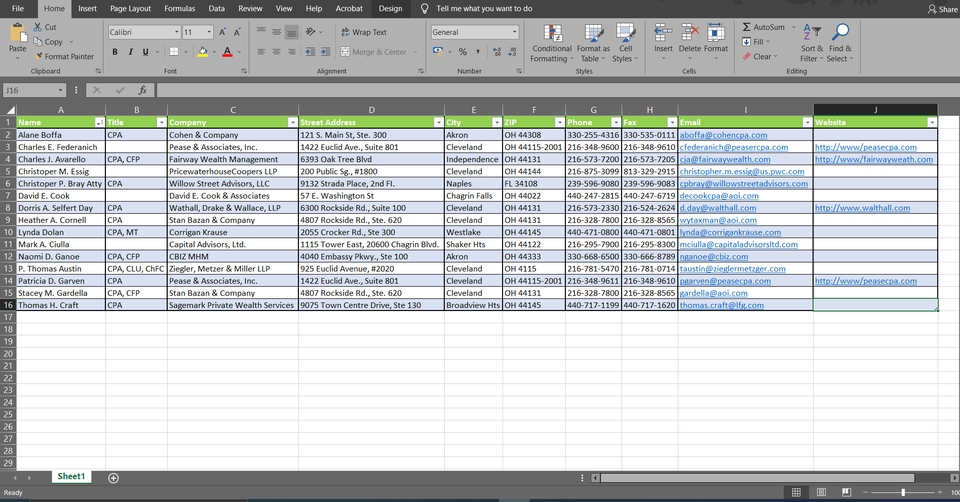
Task: Switch to Page Layout view icon
Action: (821, 492)
